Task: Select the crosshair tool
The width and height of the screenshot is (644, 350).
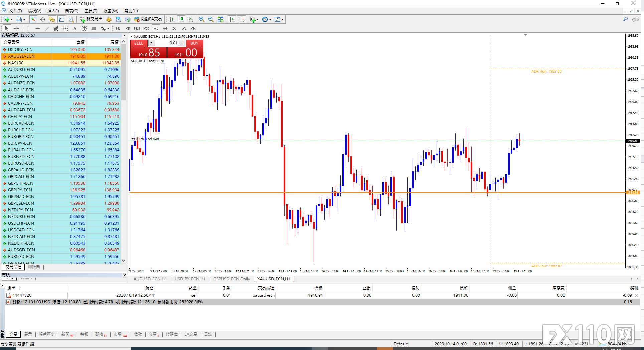Action: tap(16, 29)
